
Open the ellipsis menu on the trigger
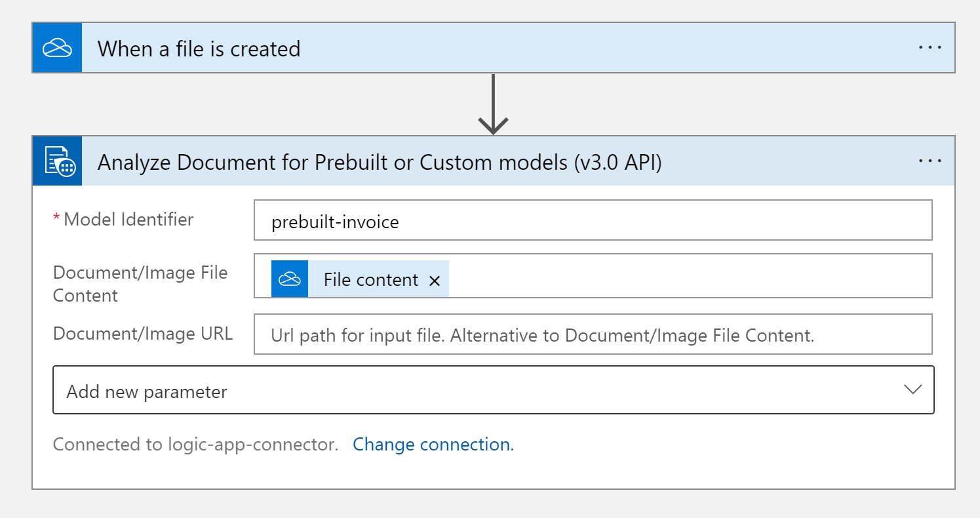coord(930,47)
